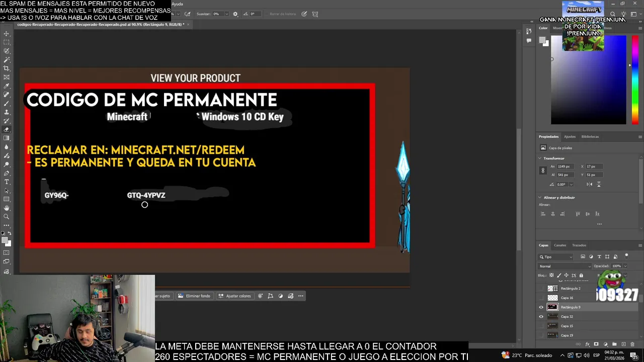The width and height of the screenshot is (644, 362).
Task: Select the Move tool
Action: coord(7,34)
